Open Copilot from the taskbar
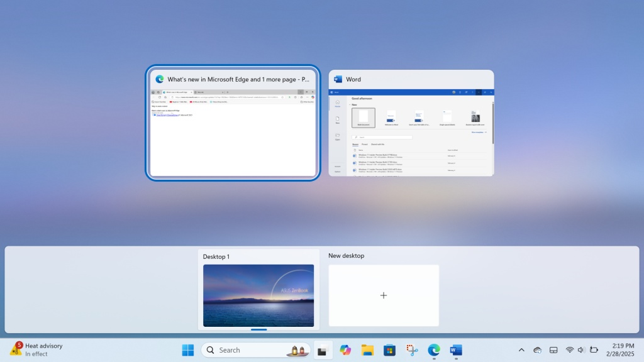The image size is (644, 362). 346,350
